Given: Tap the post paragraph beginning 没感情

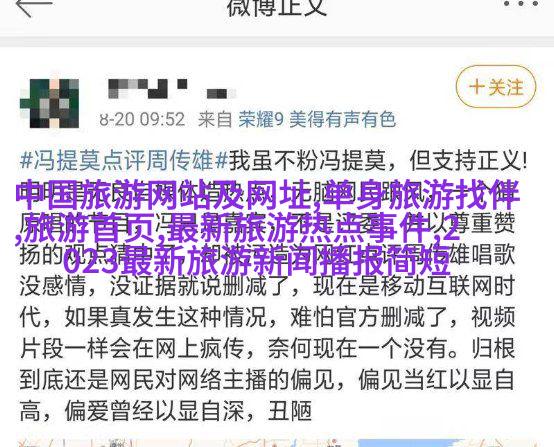Looking at the screenshot, I should point(267,286).
